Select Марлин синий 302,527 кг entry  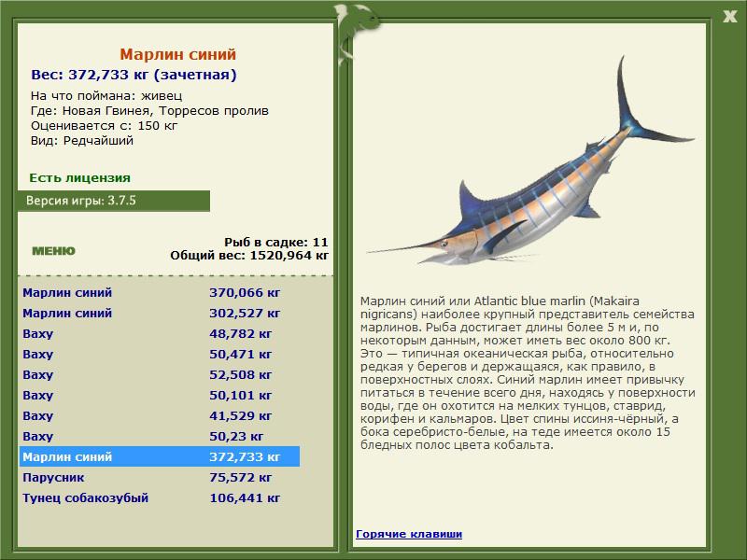pos(160,313)
